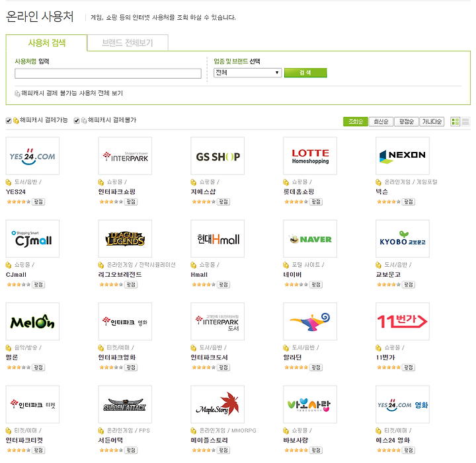476x463 pixels.
Task: Open the YES24.COM 영화 logo
Action: tap(403, 404)
